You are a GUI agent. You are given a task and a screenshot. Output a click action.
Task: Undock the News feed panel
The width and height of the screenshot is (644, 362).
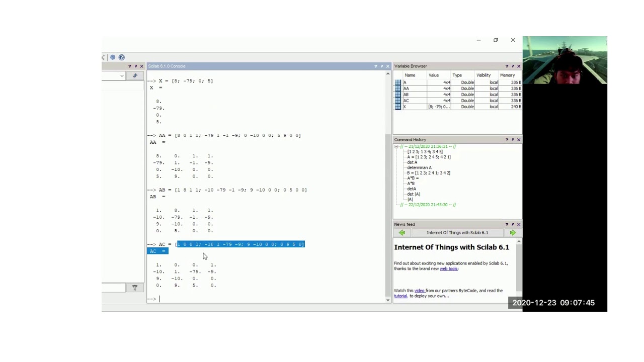click(513, 225)
